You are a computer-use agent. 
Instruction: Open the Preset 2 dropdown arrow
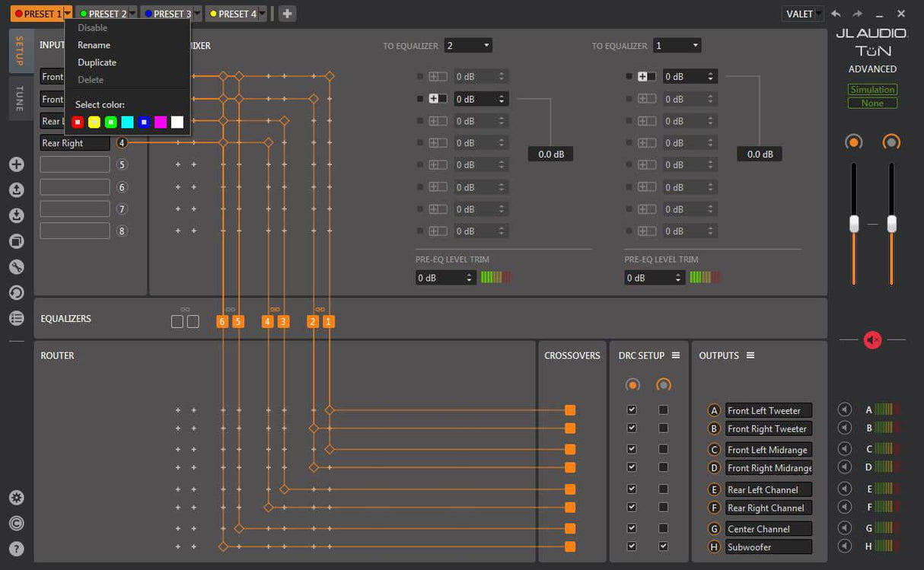(x=132, y=14)
